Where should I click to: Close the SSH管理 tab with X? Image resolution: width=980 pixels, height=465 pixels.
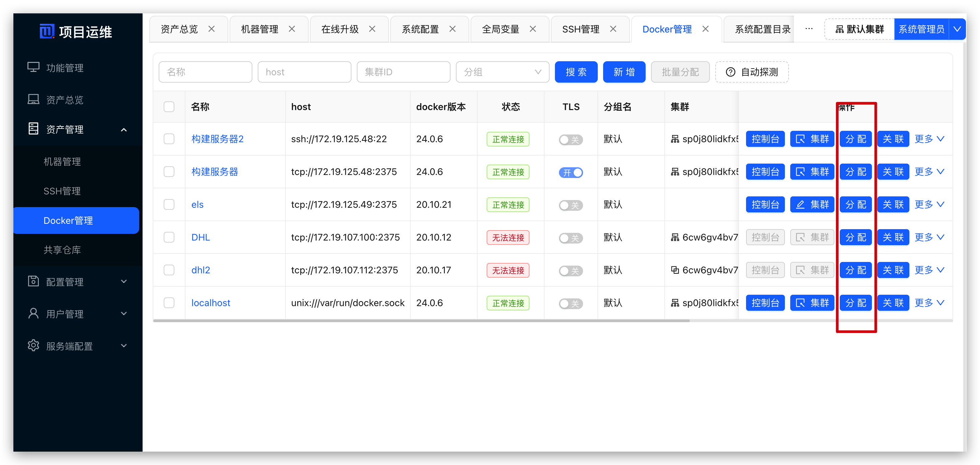click(x=613, y=29)
